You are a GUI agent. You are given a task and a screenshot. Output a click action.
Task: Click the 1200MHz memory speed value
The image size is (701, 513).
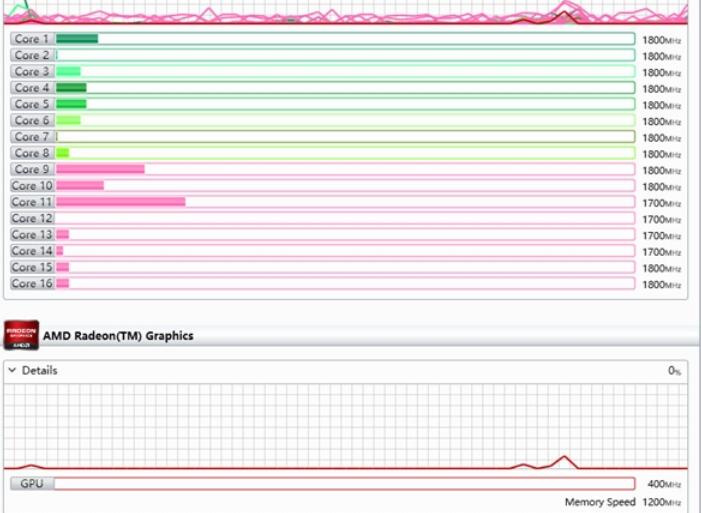[662, 502]
